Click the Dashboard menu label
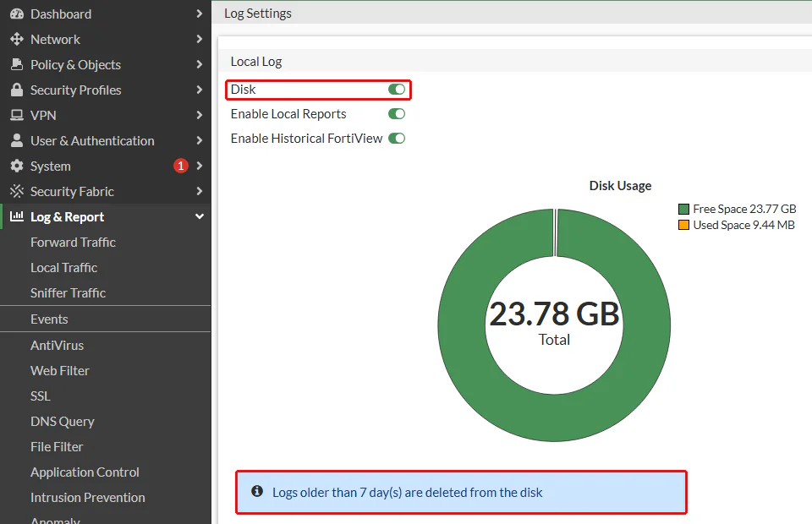The image size is (812, 524). click(61, 14)
